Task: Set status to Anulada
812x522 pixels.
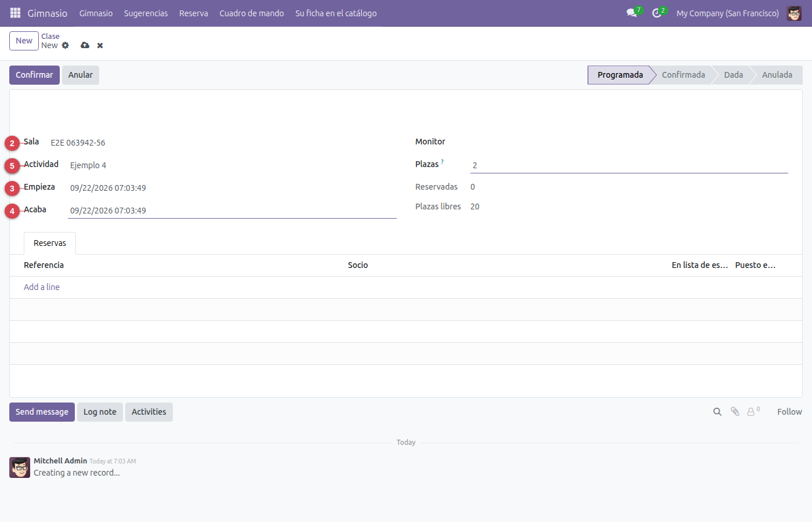Action: tap(777, 75)
